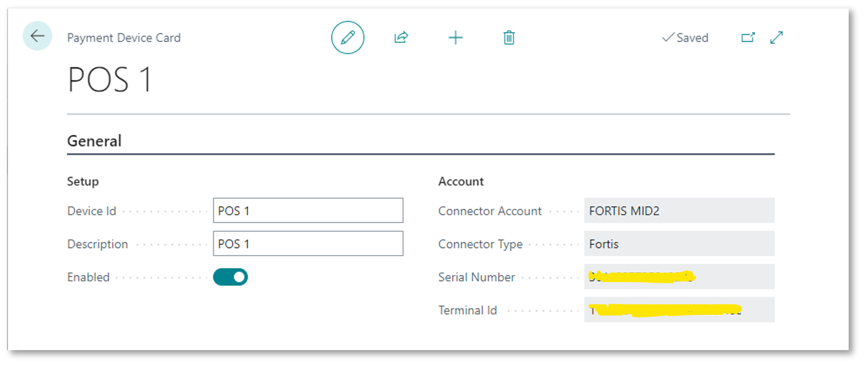This screenshot has width=868, height=370.
Task: Click the large POS 1 page title
Action: click(110, 79)
